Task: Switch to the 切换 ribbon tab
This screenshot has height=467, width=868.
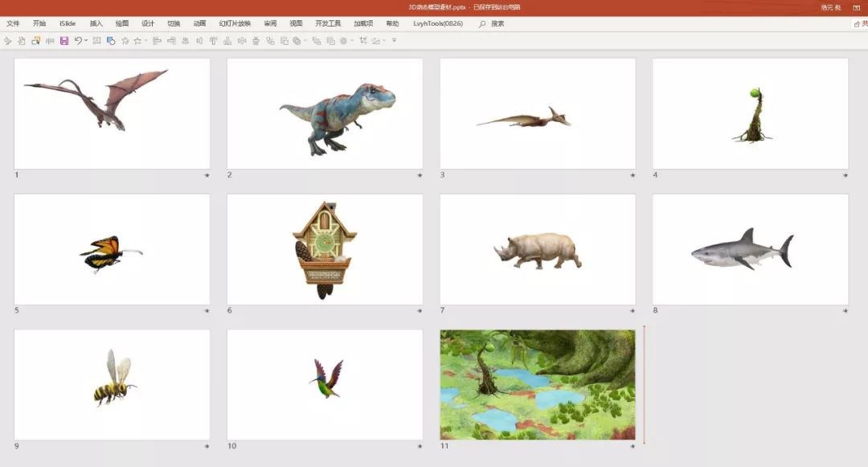Action: pyautogui.click(x=174, y=24)
